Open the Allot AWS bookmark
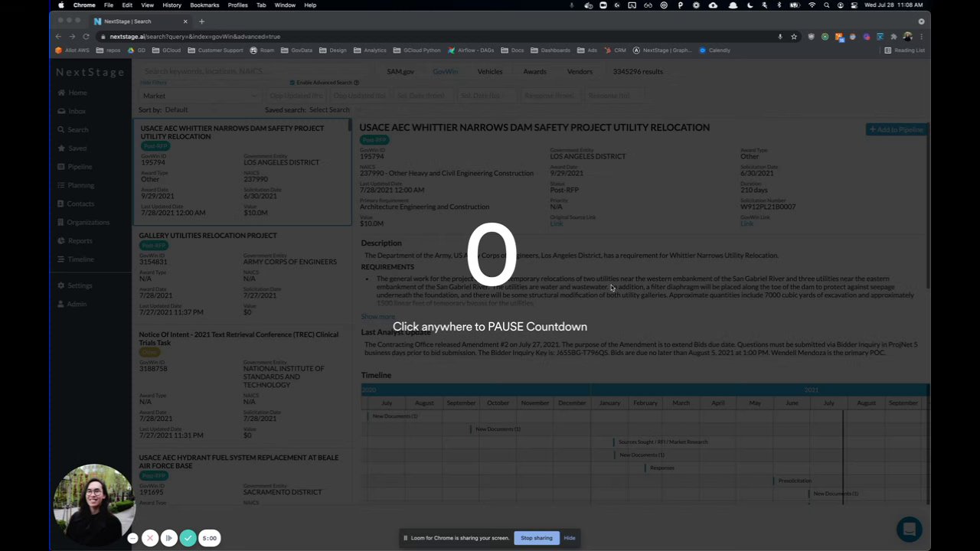The height and width of the screenshot is (551, 980). coord(73,51)
